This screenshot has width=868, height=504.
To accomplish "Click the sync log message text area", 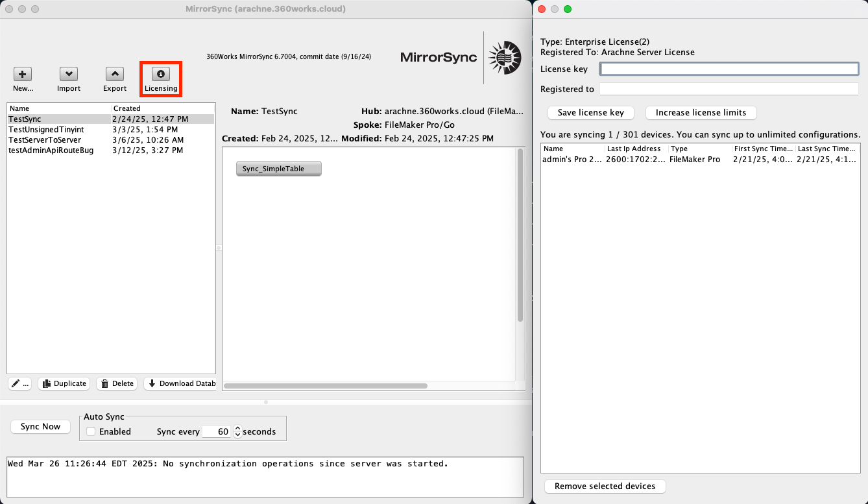I will 265,477.
